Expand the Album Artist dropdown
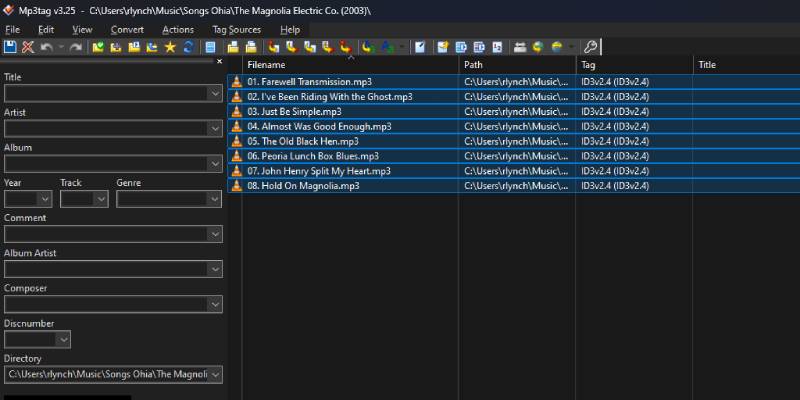The height and width of the screenshot is (400, 800). [x=215, y=269]
